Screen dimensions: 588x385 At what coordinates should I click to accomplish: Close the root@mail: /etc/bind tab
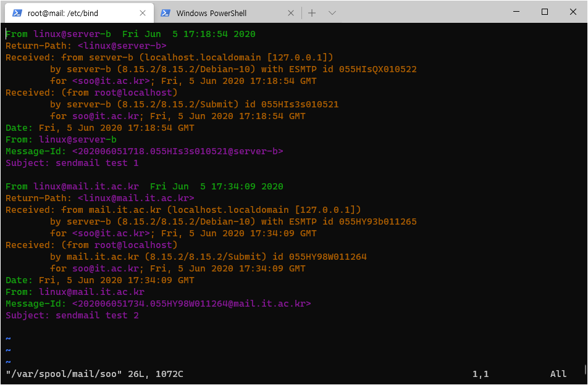(x=143, y=13)
